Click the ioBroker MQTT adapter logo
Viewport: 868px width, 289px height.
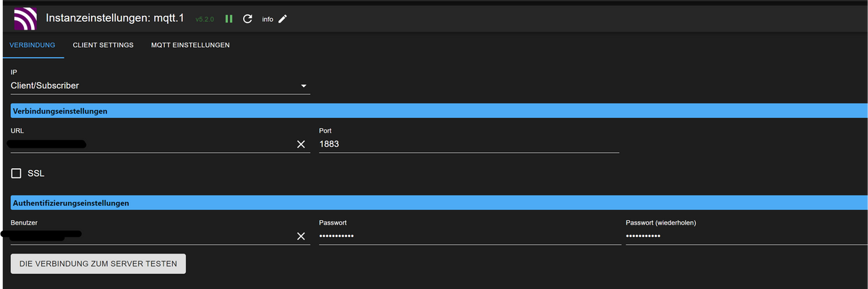coord(25,18)
